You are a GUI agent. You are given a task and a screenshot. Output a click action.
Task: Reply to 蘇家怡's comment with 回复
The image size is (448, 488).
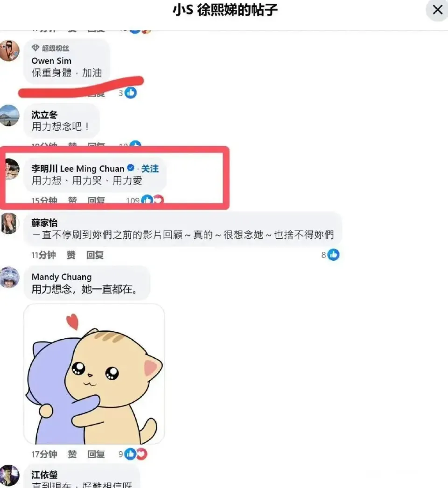pos(95,255)
